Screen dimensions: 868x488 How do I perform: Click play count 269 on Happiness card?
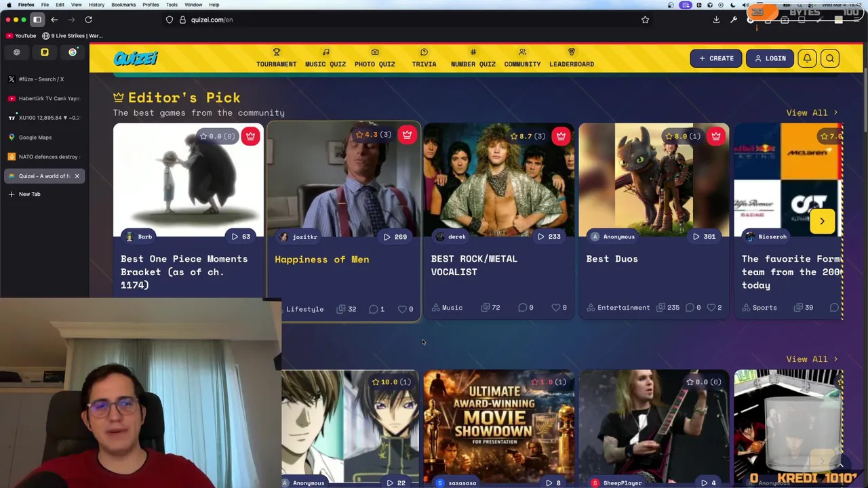(395, 237)
